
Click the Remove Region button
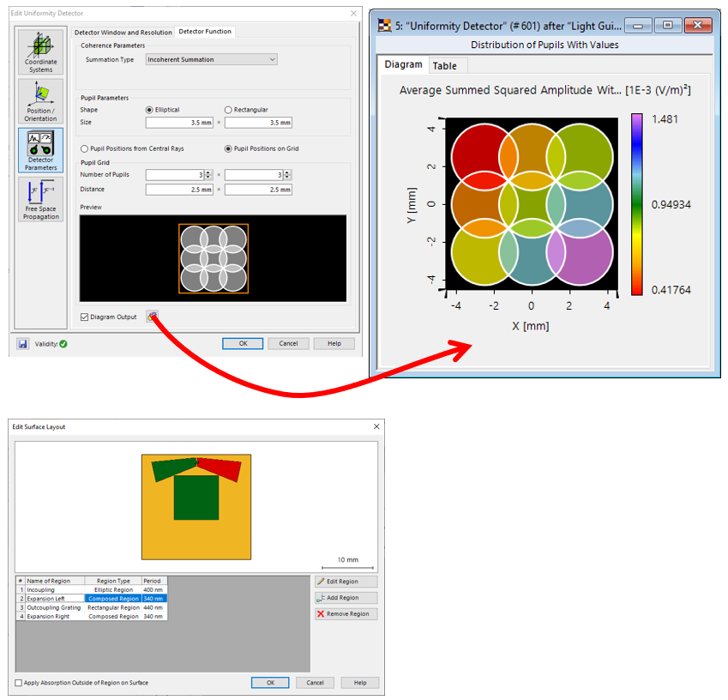click(345, 614)
